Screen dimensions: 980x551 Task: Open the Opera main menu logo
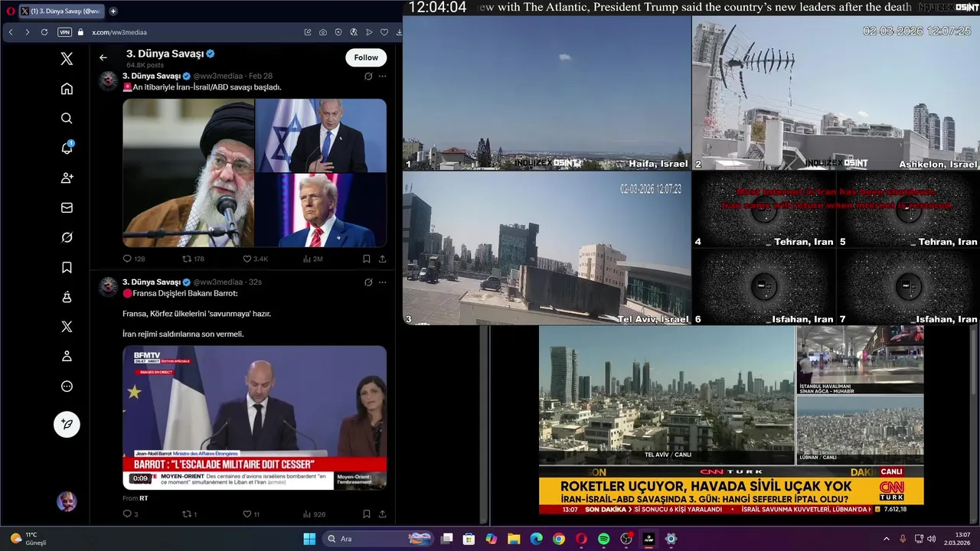click(9, 11)
